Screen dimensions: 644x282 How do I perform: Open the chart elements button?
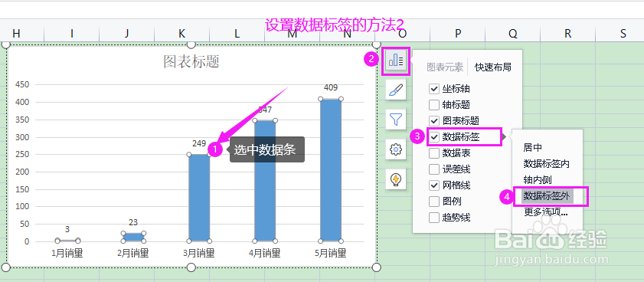click(396, 61)
